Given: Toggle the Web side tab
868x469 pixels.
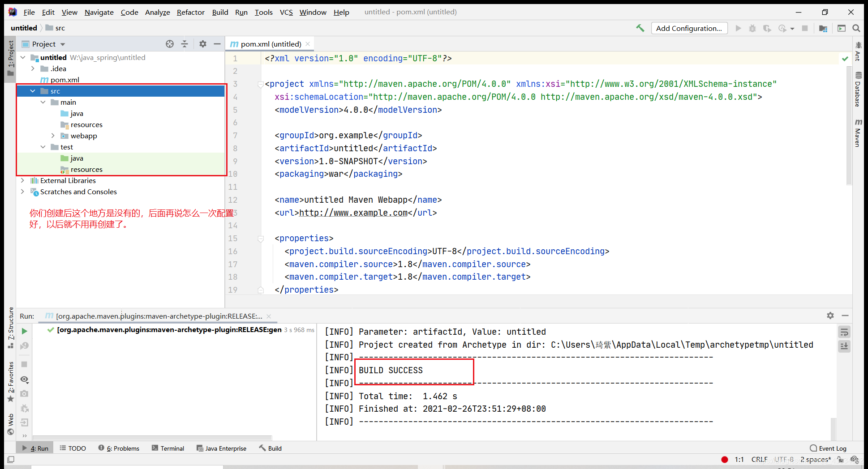Looking at the screenshot, I should 11,424.
